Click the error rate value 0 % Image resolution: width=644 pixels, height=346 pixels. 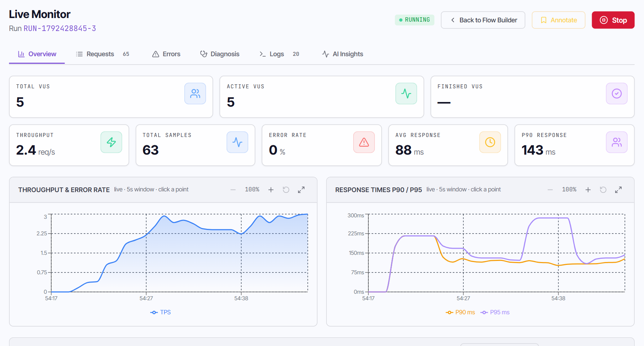pyautogui.click(x=277, y=150)
